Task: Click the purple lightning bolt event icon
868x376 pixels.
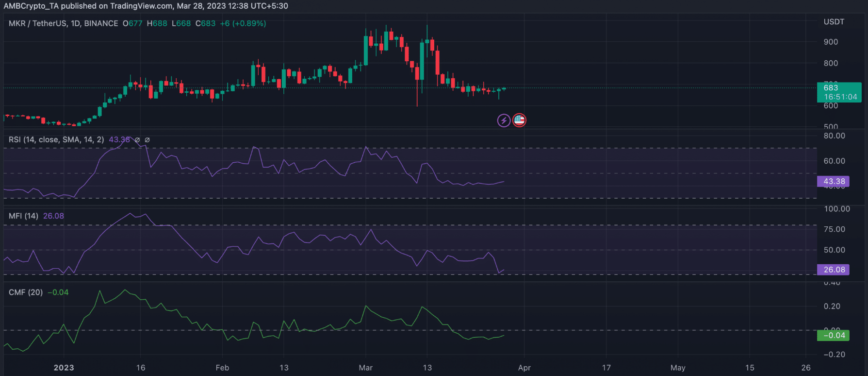Action: pyautogui.click(x=504, y=120)
